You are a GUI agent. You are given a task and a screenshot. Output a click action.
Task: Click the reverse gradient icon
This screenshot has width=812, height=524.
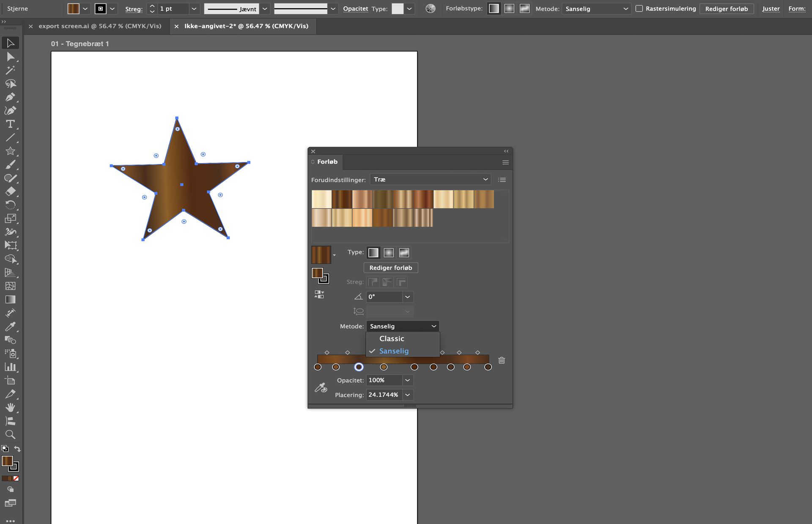319,295
